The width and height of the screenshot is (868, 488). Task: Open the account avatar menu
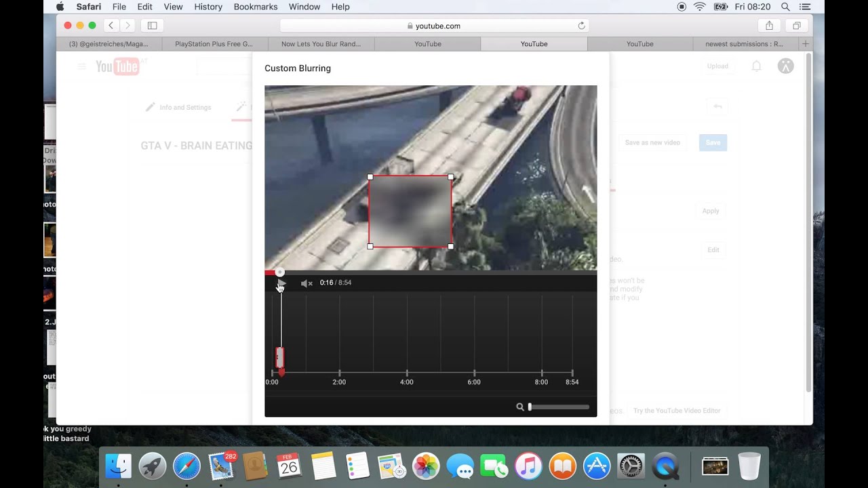[785, 66]
